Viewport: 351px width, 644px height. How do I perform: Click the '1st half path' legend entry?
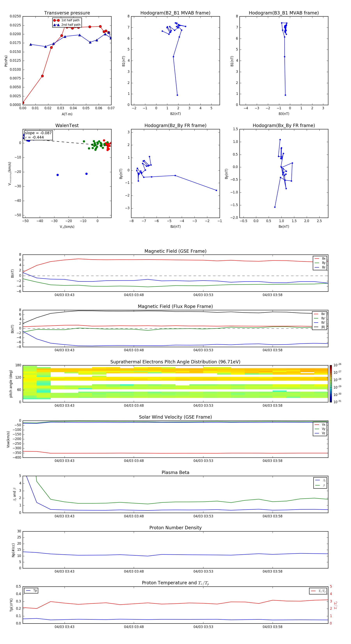click(67, 20)
